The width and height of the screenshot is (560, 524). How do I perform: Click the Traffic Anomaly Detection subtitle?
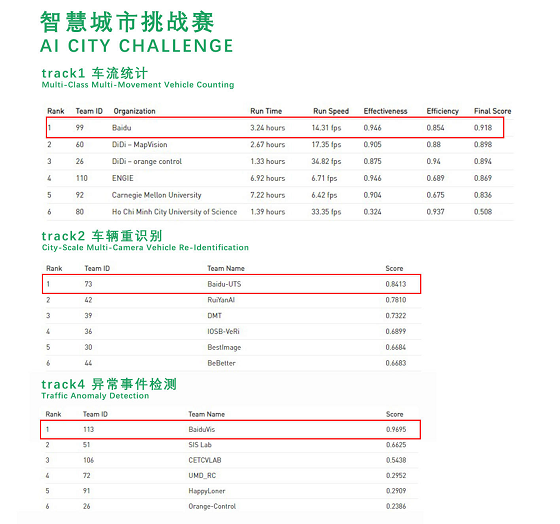point(95,396)
